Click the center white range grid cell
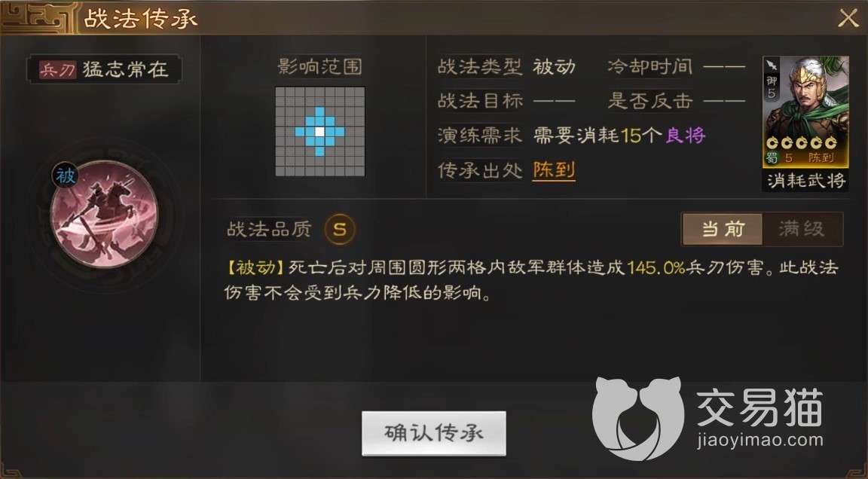The width and height of the screenshot is (868, 479). click(320, 132)
